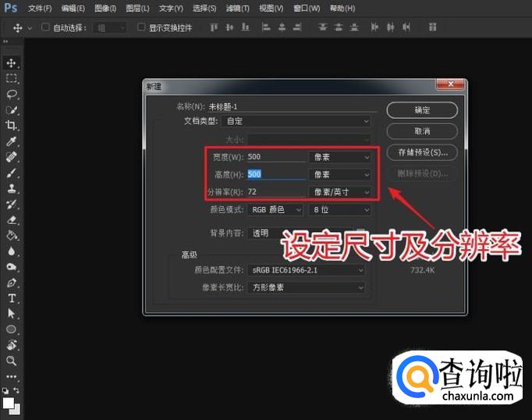The height and width of the screenshot is (420, 532).
Task: Select the Rectangular Marquee tool
Action: pyautogui.click(x=11, y=78)
